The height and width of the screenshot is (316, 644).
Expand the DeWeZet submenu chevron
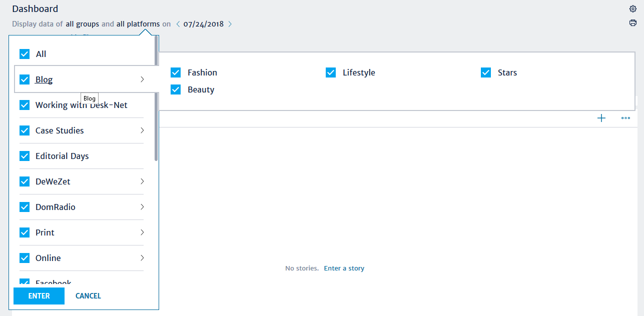(x=142, y=181)
